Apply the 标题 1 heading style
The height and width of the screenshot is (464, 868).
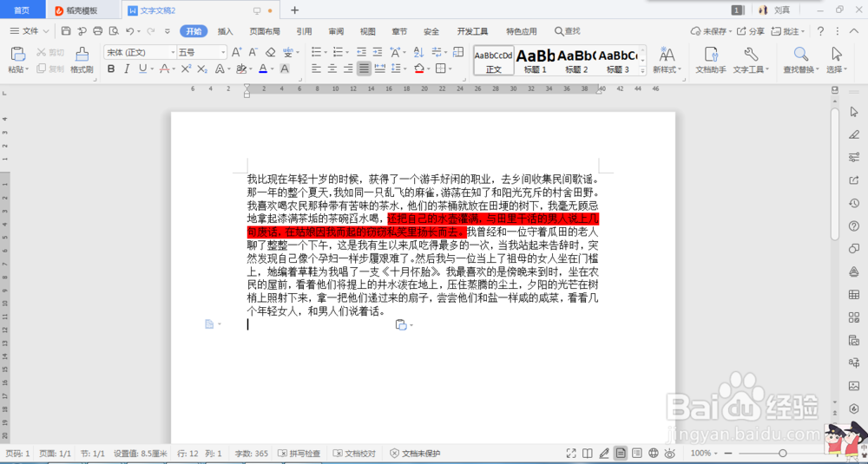(535, 61)
